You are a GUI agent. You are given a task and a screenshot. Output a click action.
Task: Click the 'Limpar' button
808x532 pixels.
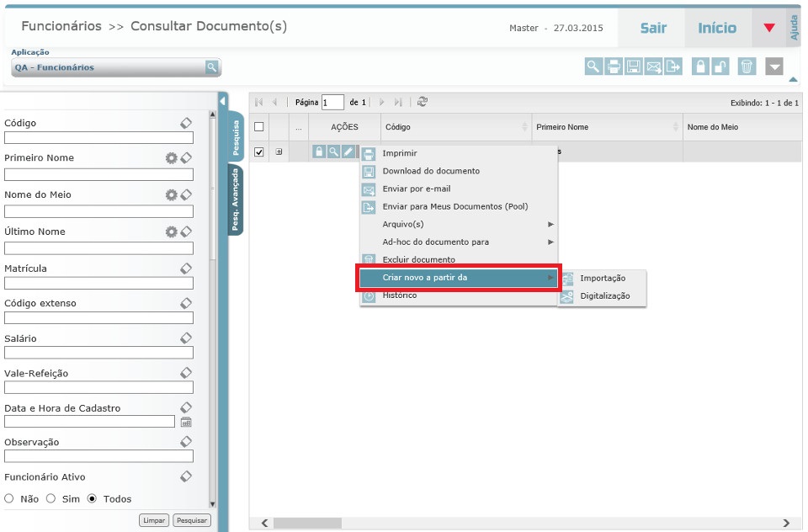click(x=154, y=520)
